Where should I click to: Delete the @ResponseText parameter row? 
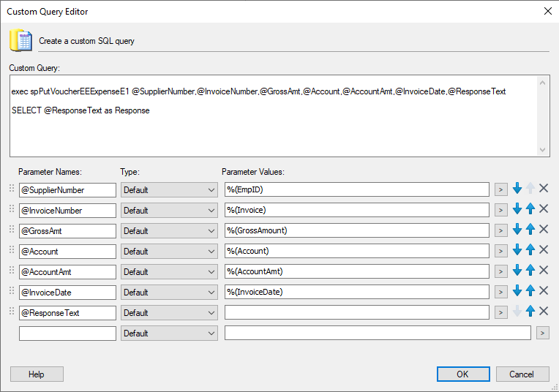(x=544, y=312)
